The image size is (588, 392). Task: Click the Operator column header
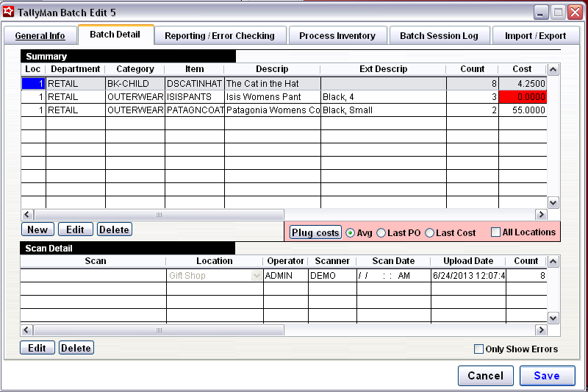click(x=285, y=261)
